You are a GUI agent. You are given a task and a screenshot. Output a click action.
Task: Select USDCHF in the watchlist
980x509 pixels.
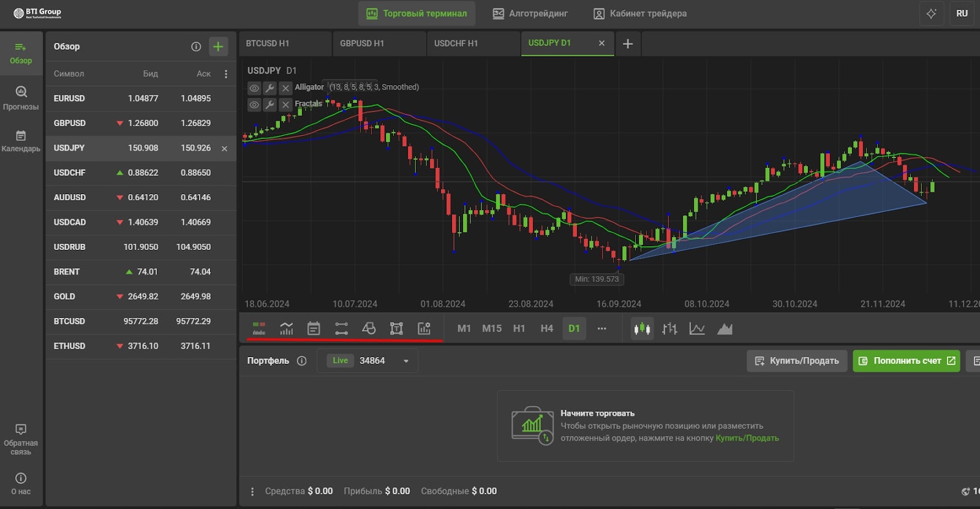tap(141, 173)
